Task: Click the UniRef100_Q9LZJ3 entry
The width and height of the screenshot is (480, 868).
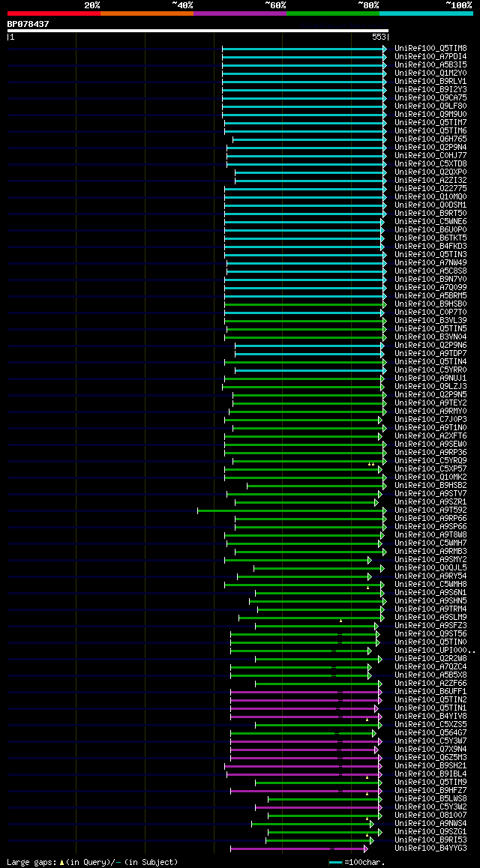Action: pyautogui.click(x=430, y=386)
